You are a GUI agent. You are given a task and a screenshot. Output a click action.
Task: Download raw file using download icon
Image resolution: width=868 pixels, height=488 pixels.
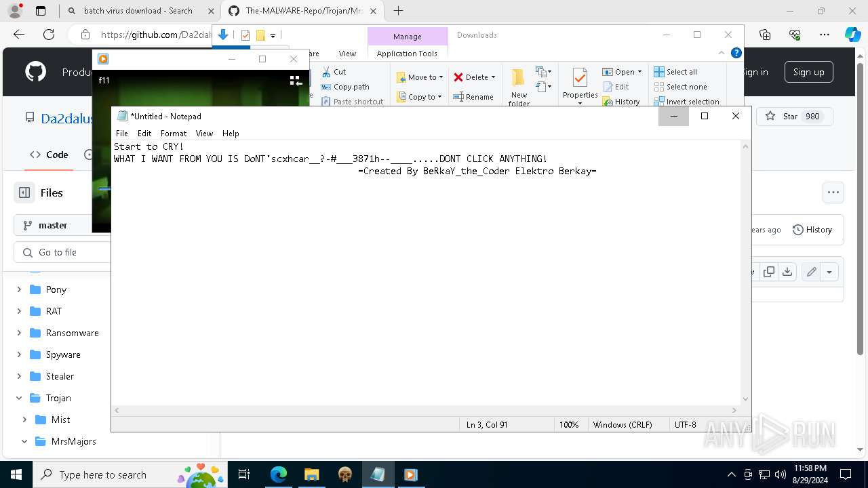point(787,272)
